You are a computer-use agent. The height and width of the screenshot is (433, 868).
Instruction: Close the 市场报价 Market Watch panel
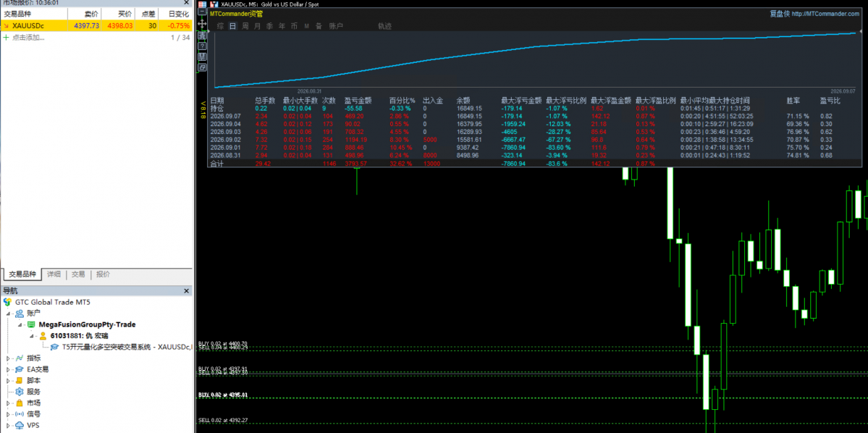[187, 3]
